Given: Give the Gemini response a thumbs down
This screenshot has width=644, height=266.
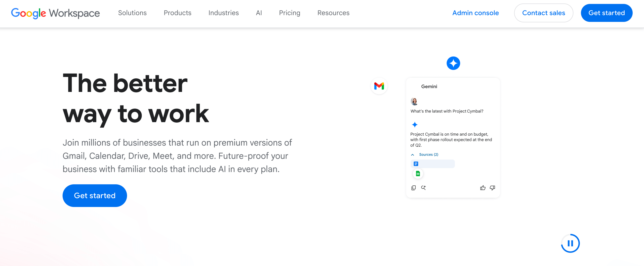Looking at the screenshot, I should coord(492,188).
